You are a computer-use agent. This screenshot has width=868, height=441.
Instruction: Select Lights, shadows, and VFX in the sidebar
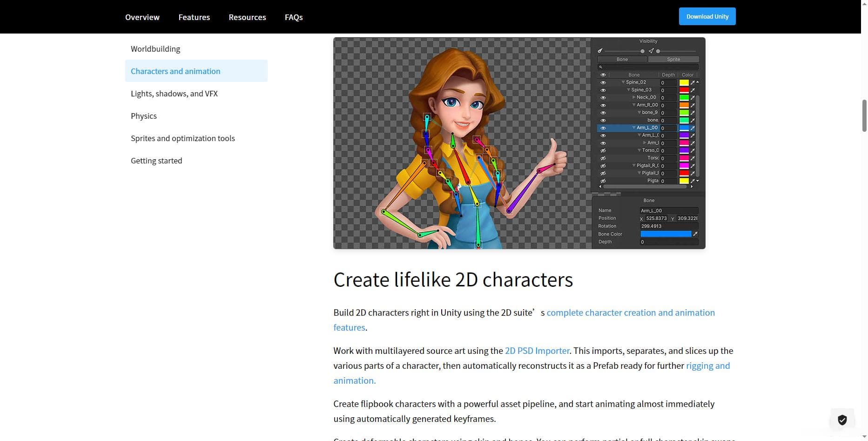pos(174,94)
